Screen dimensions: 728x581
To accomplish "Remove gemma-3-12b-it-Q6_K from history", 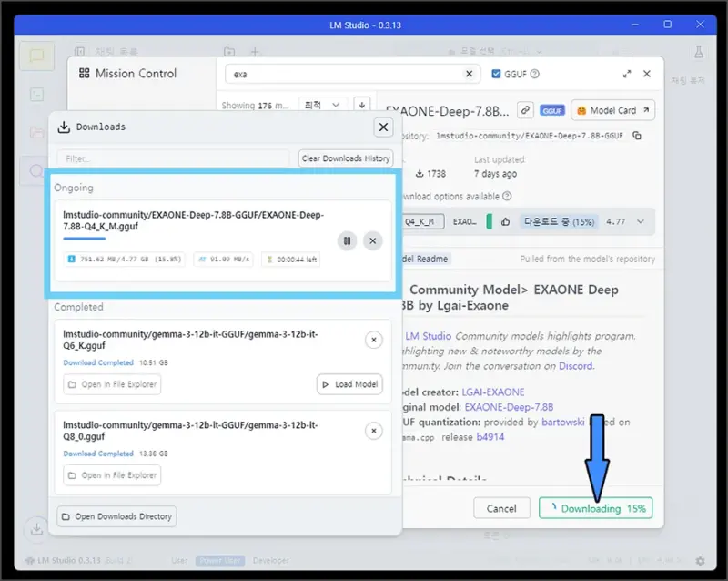I will tap(374, 340).
